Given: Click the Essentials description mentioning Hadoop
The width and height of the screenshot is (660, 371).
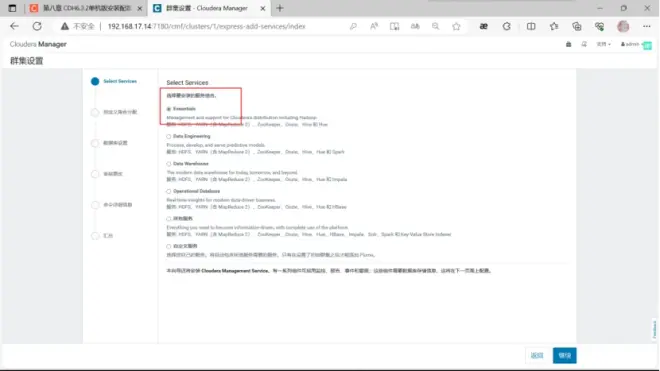Looking at the screenshot, I should (242, 118).
